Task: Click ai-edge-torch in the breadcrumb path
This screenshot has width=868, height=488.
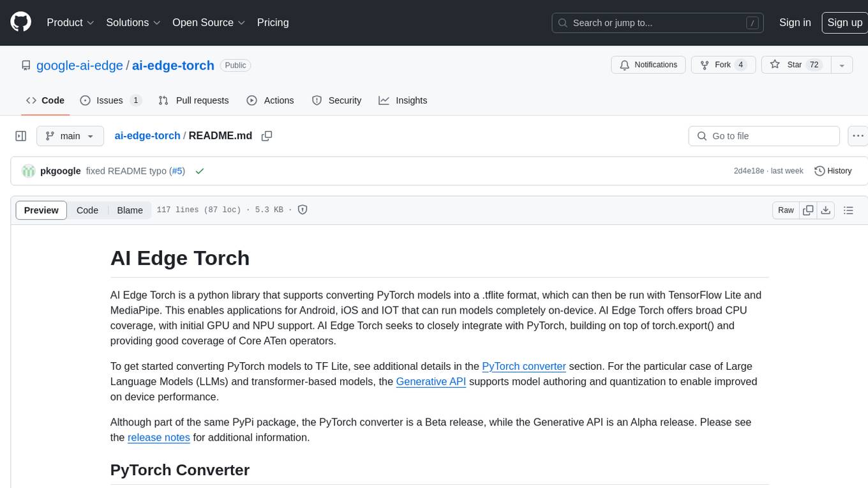Action: click(x=147, y=135)
